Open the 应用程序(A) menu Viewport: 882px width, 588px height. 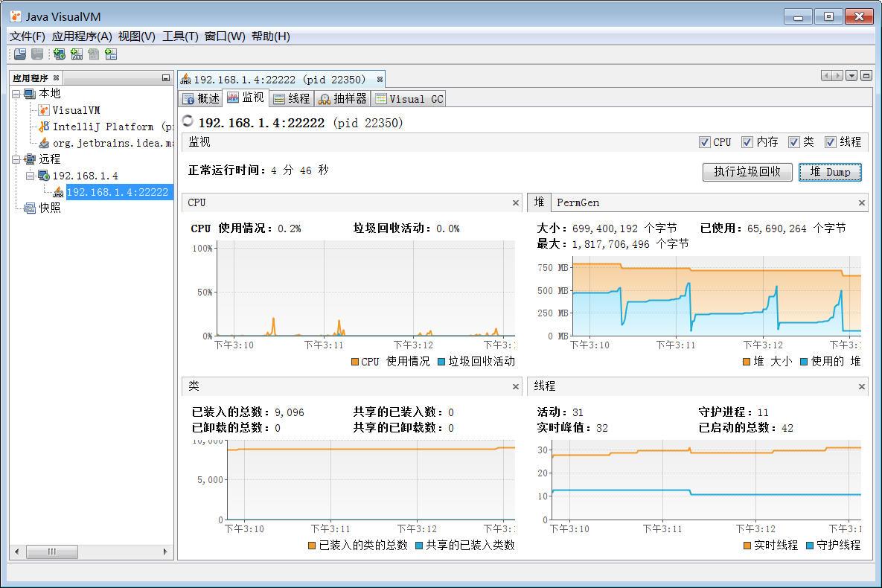[82, 36]
